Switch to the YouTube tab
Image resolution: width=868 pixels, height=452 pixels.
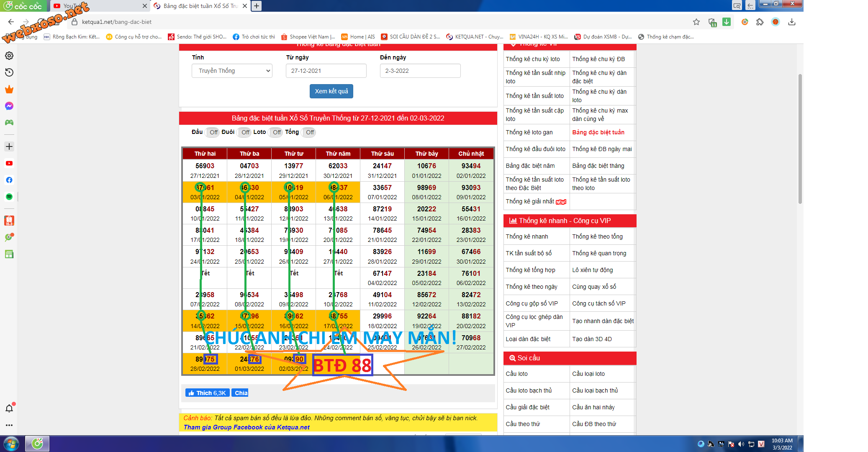(x=100, y=6)
